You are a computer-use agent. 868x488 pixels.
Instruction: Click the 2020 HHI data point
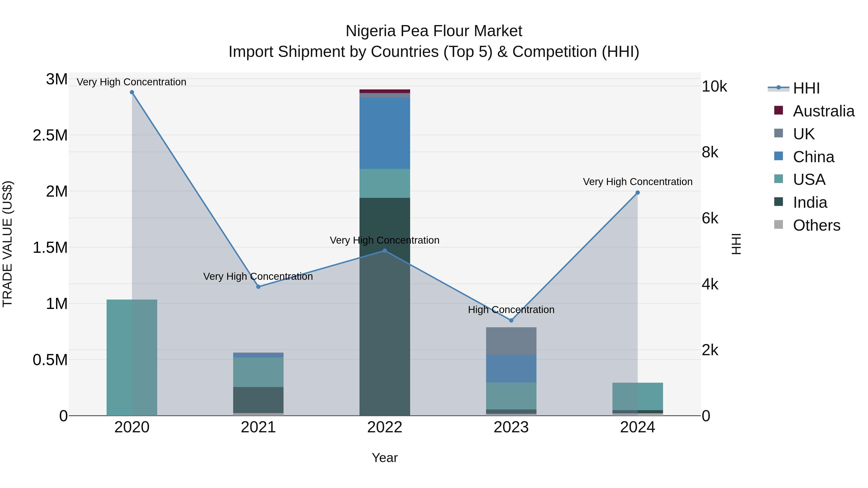(x=132, y=92)
